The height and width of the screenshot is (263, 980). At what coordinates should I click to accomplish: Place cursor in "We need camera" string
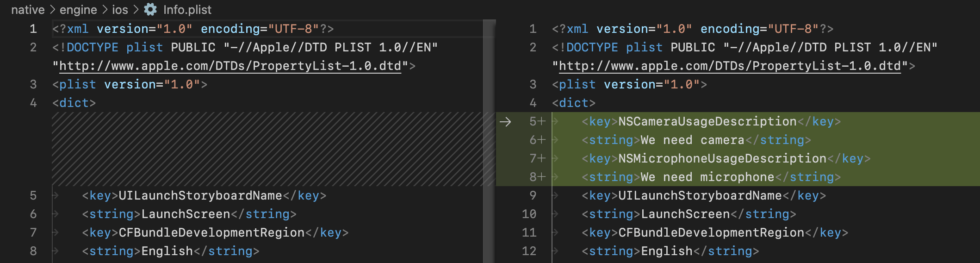point(692,140)
